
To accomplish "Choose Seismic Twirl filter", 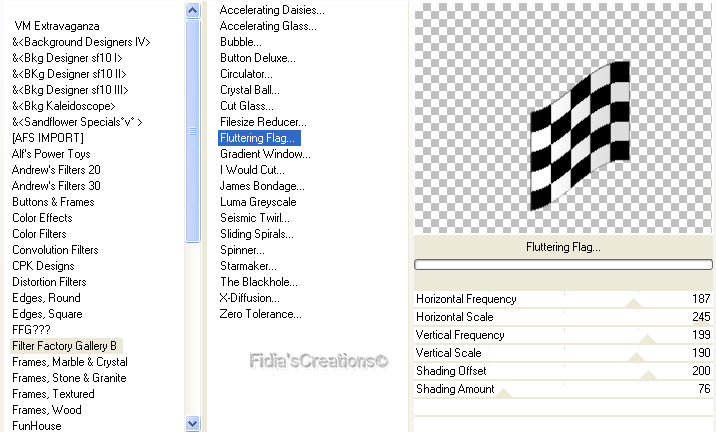I will tap(255, 218).
